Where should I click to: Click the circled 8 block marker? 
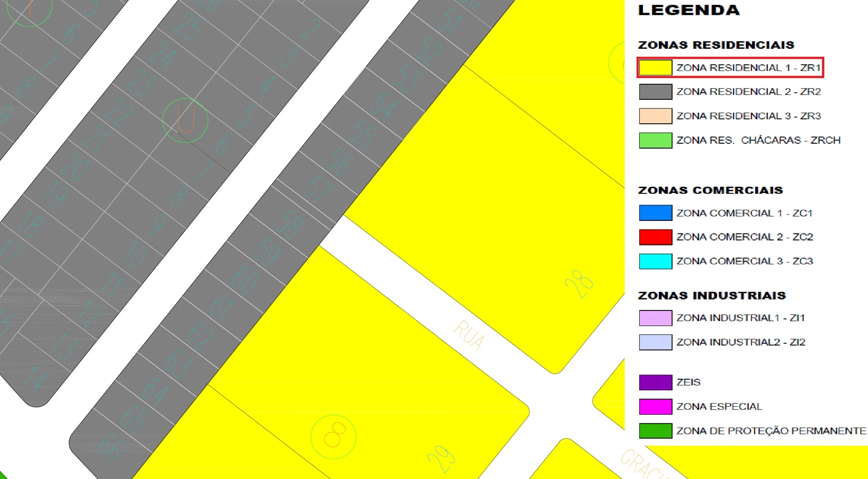click(334, 437)
